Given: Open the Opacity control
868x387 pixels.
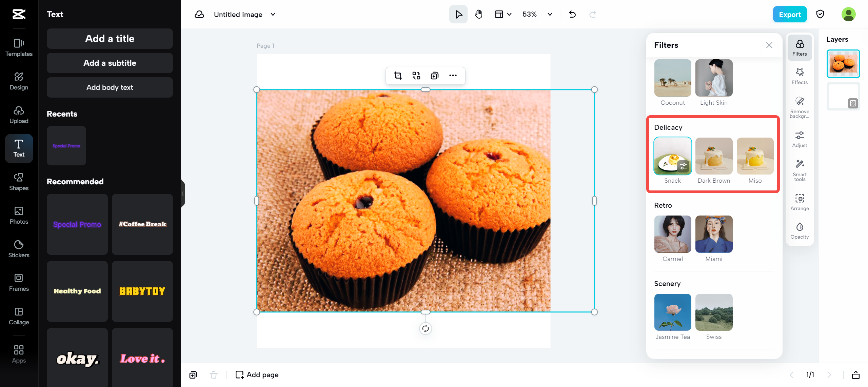Looking at the screenshot, I should [x=800, y=230].
